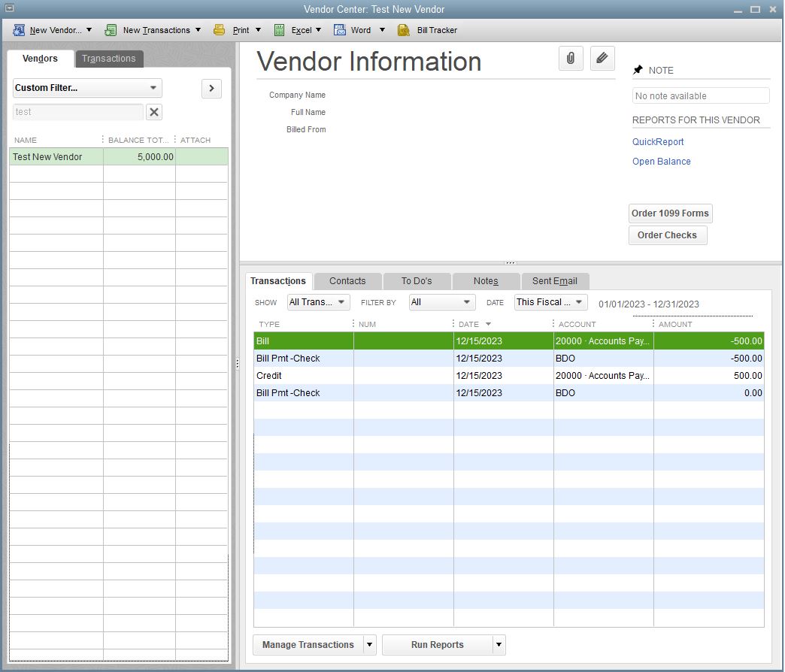Click the Word document icon
This screenshot has height=672, width=785.
(x=340, y=30)
